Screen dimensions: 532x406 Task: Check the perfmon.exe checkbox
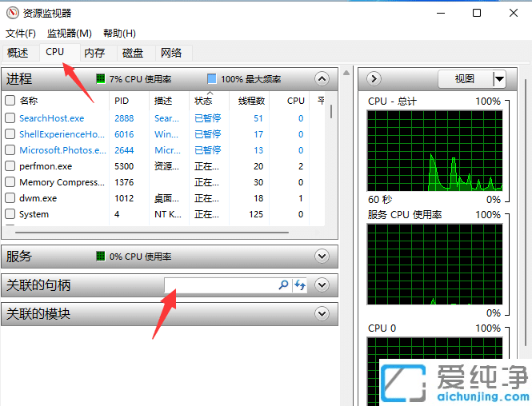click(10, 166)
